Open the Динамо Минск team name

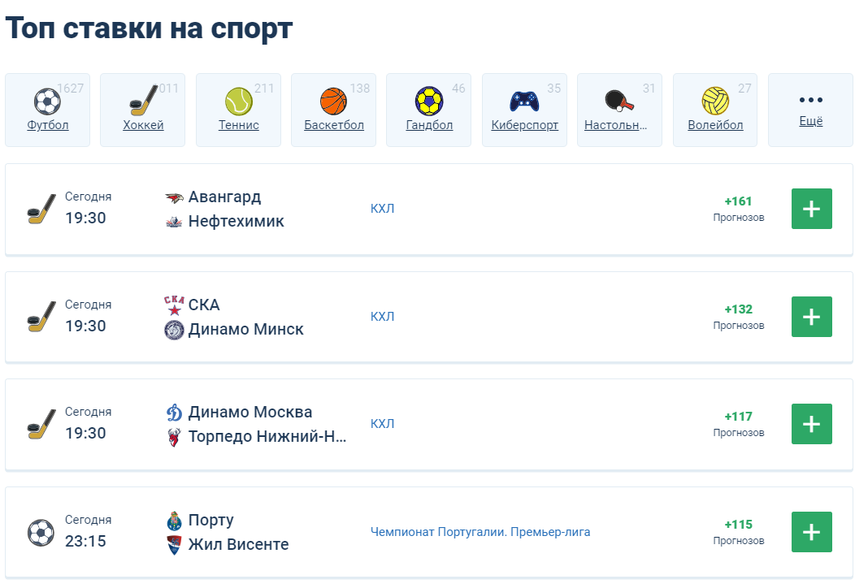[x=245, y=329]
